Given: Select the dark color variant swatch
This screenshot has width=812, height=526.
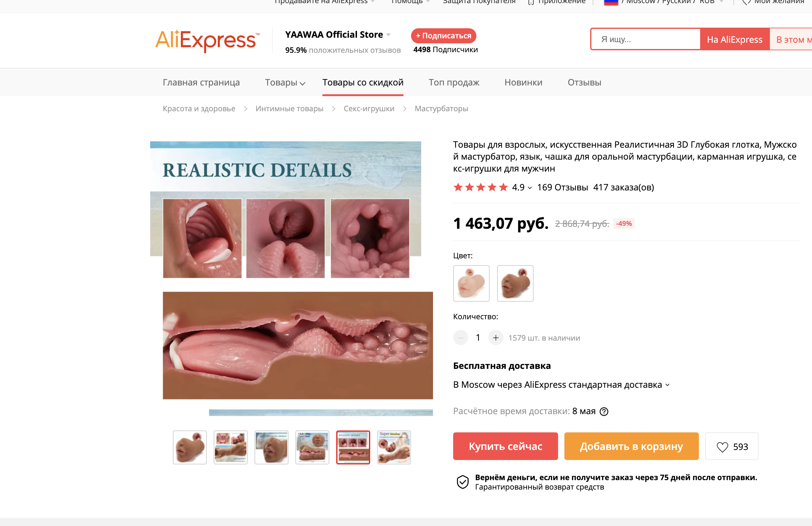Looking at the screenshot, I should click(515, 283).
